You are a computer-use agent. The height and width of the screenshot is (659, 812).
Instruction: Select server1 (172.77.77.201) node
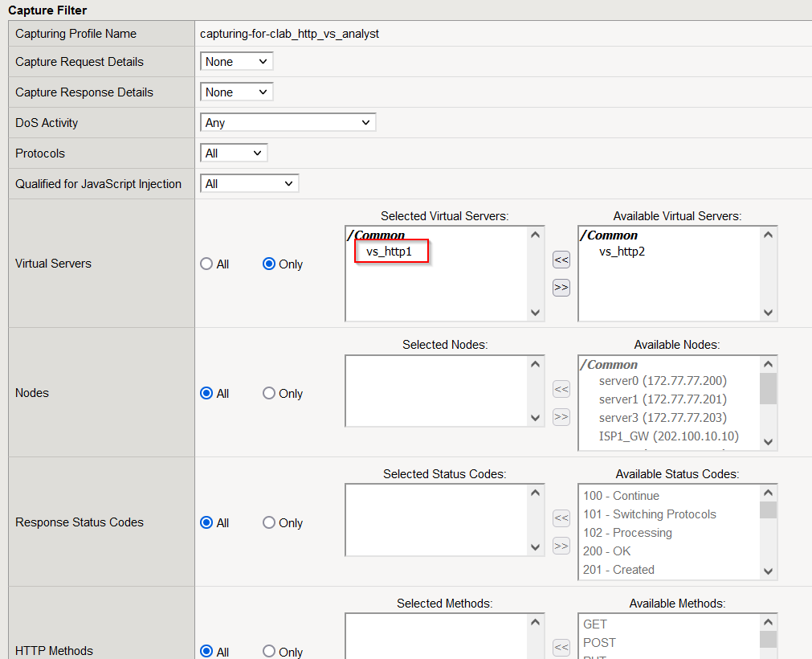pos(663,399)
